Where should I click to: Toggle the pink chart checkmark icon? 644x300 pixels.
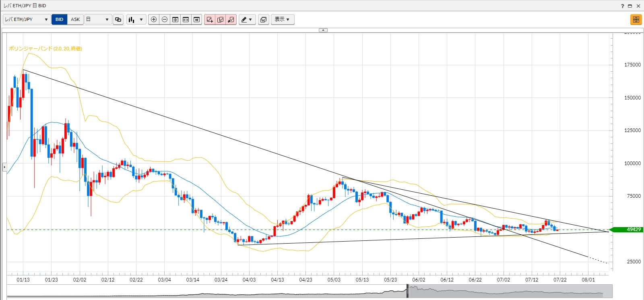click(x=220, y=19)
